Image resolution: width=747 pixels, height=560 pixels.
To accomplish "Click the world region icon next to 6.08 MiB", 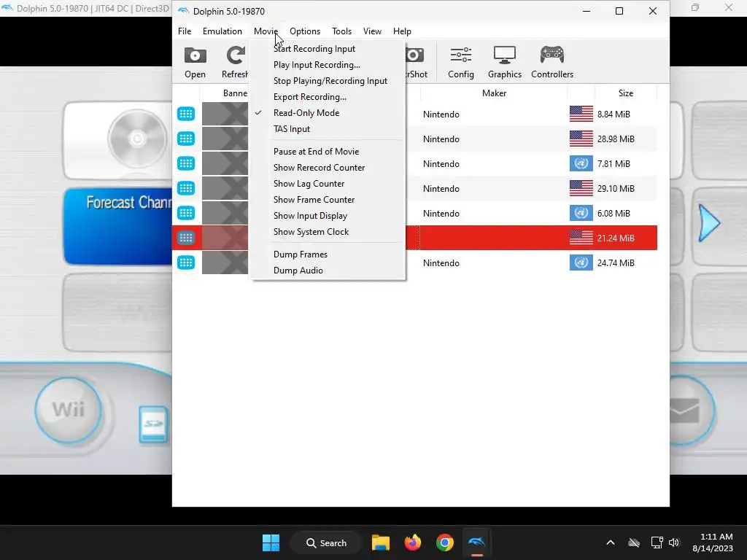I will 581,213.
